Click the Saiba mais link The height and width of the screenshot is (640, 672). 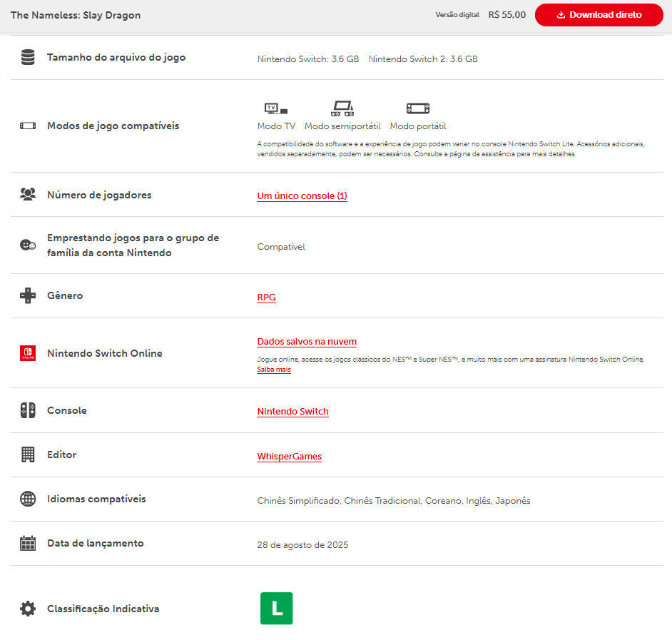tap(274, 370)
